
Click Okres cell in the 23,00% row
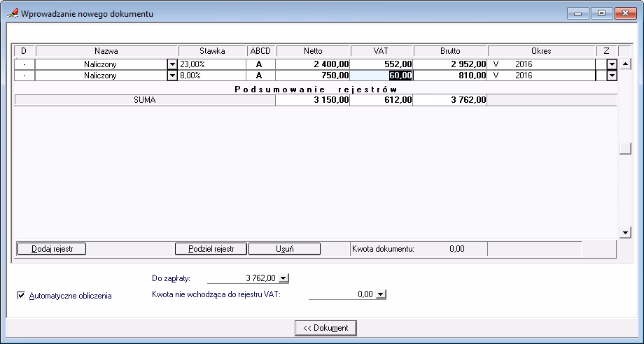pyautogui.click(x=541, y=64)
